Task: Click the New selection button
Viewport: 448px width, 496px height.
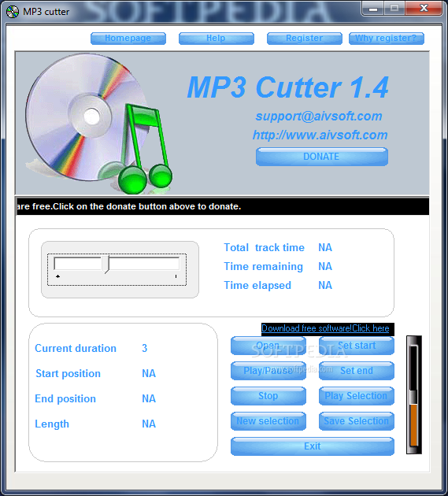Action: [268, 421]
